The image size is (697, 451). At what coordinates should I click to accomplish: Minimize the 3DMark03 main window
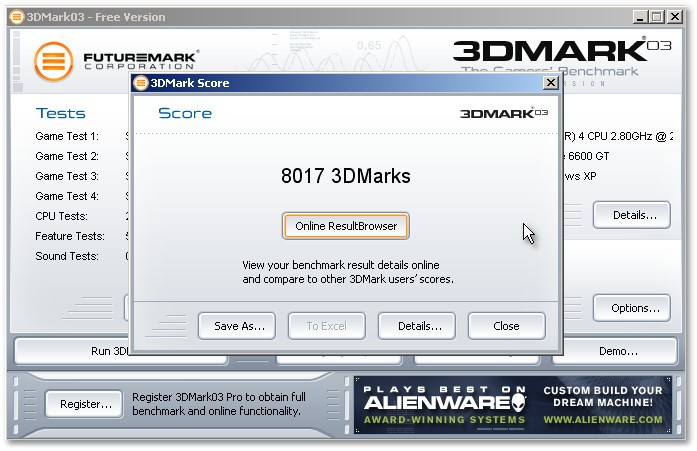pos(640,17)
